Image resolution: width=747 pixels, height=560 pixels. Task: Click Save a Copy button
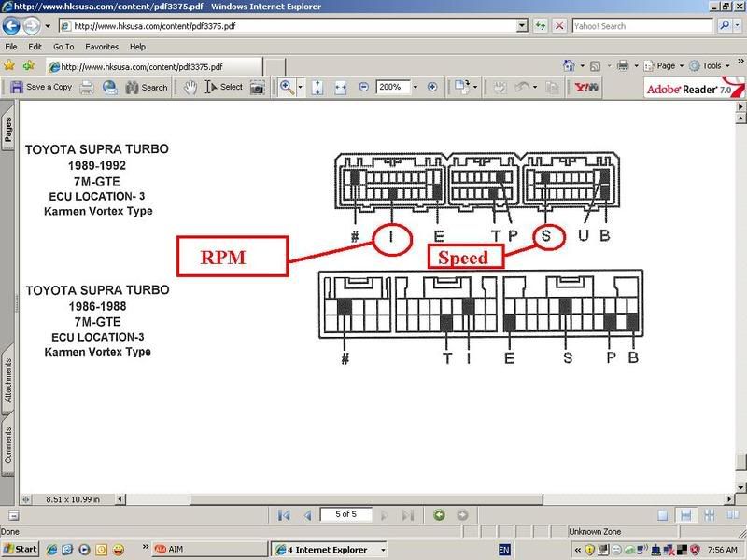[41, 87]
